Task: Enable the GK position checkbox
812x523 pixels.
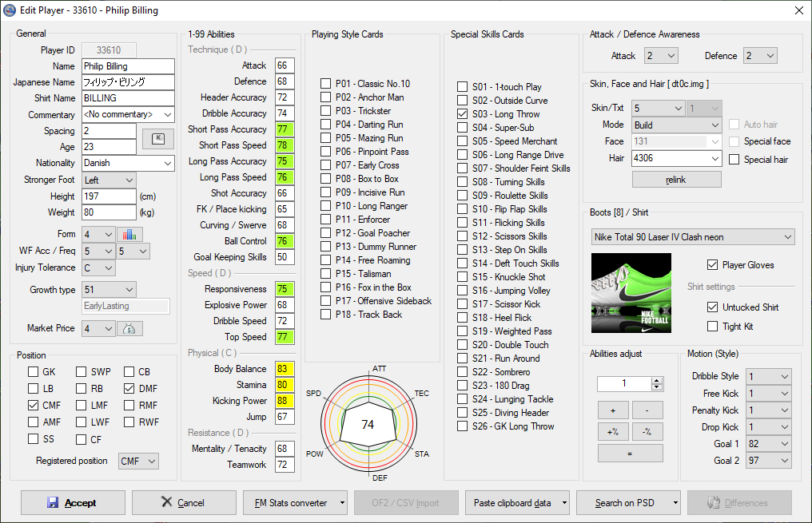Action: (33, 371)
